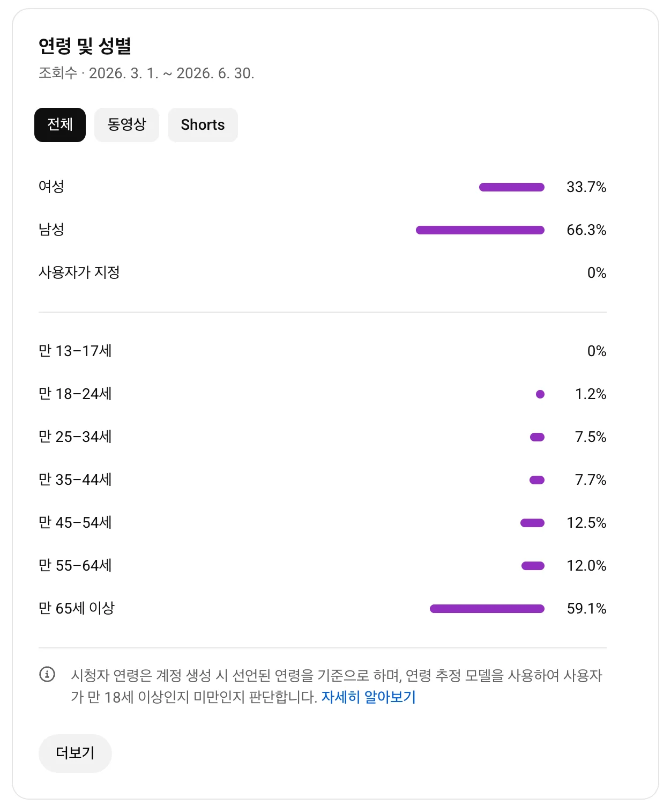Click the 66.3% value
This screenshot has width=671, height=812.
tap(586, 230)
